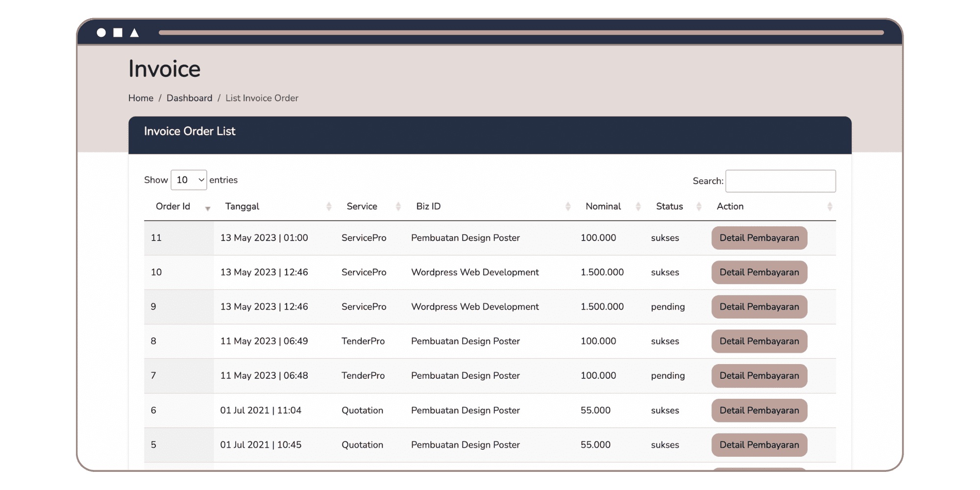Click the Nominal column sort arrows
Viewport: 980px width, 490px height.
638,207
